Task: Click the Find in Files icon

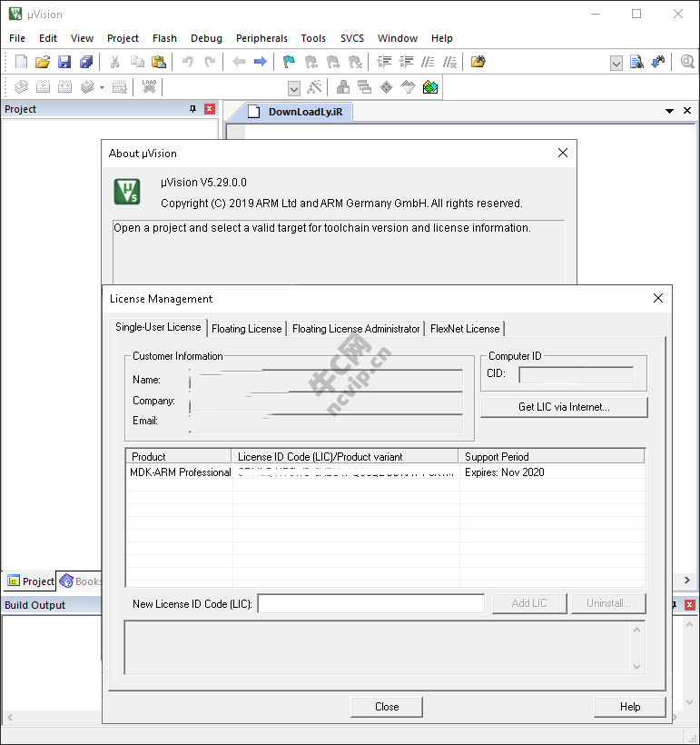Action: click(x=478, y=62)
